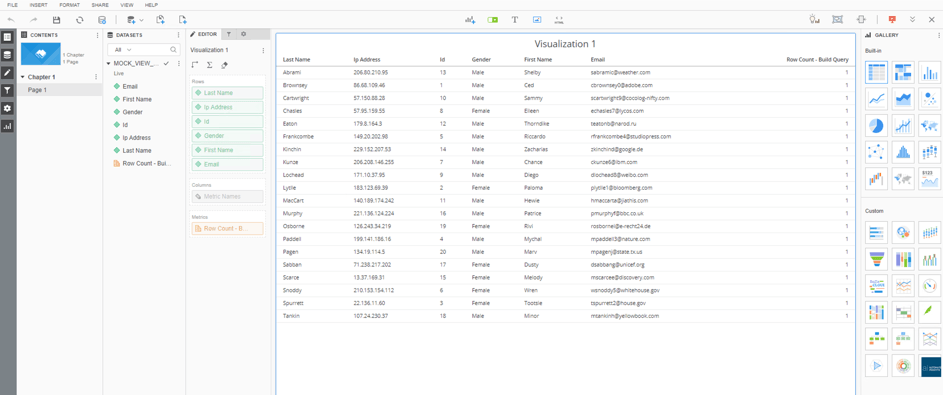Choose the Histogram visualization

[x=903, y=152]
